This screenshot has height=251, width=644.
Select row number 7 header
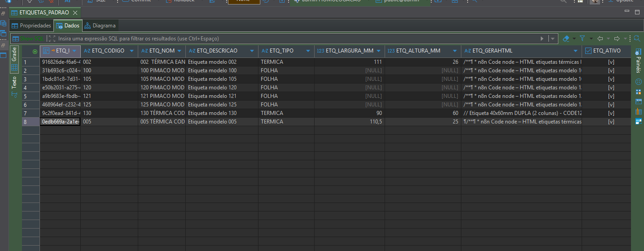pos(31,113)
